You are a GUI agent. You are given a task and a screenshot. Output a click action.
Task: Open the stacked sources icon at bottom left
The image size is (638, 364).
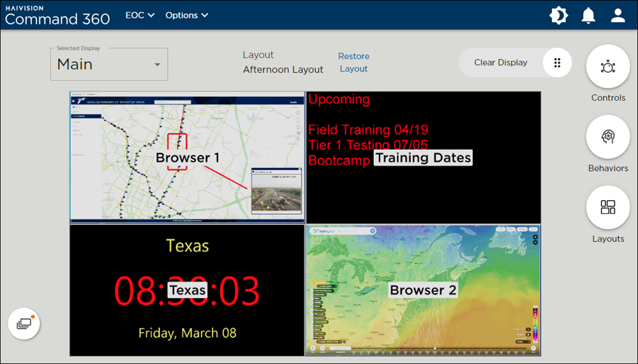[24, 323]
